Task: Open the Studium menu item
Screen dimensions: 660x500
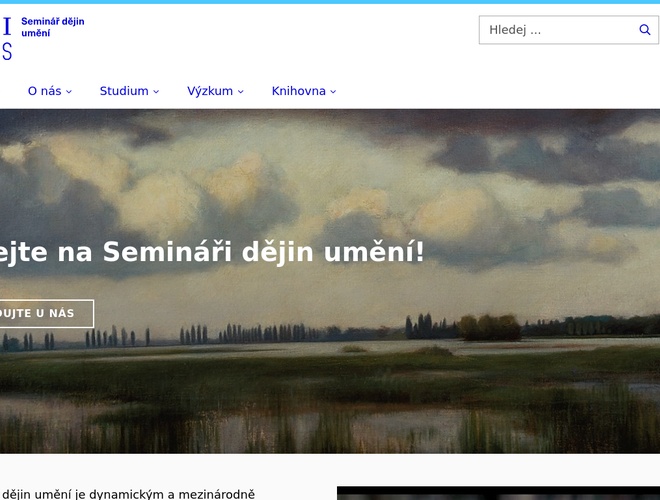Action: (124, 91)
